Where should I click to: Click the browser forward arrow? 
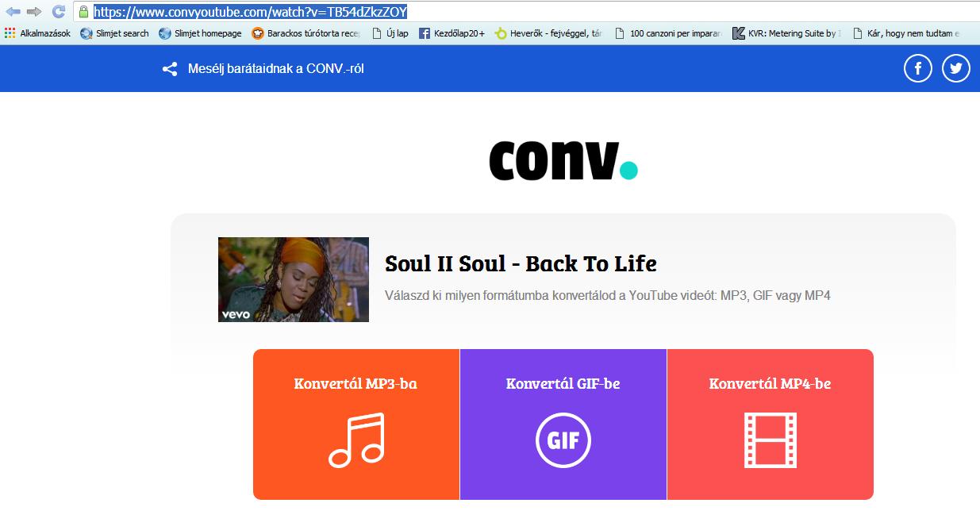point(34,12)
